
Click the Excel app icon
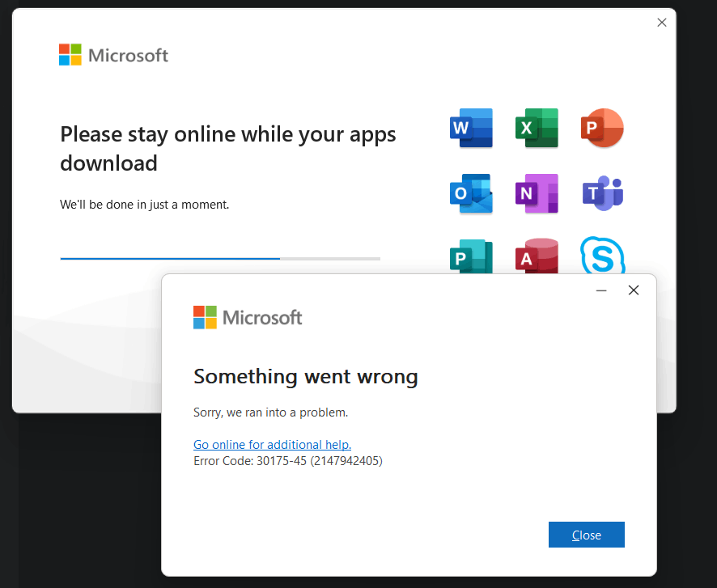click(537, 128)
